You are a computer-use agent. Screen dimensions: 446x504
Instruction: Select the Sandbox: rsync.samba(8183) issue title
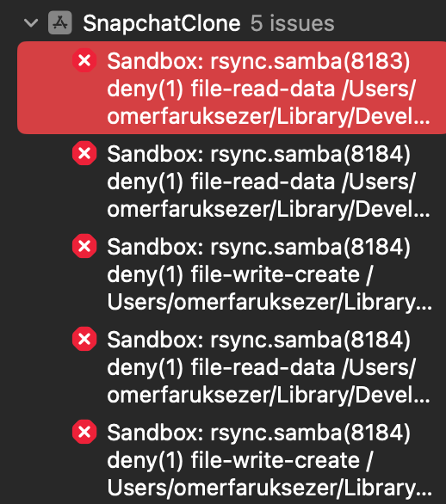[258, 61]
